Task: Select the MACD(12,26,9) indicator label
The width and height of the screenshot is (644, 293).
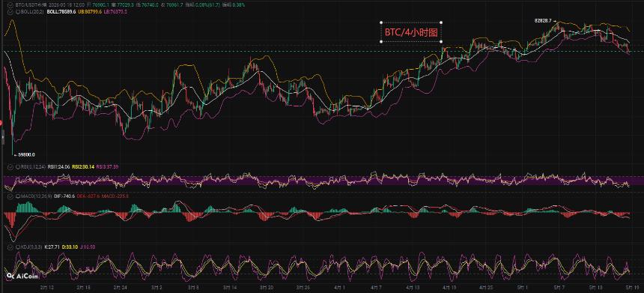Action: pos(37,196)
